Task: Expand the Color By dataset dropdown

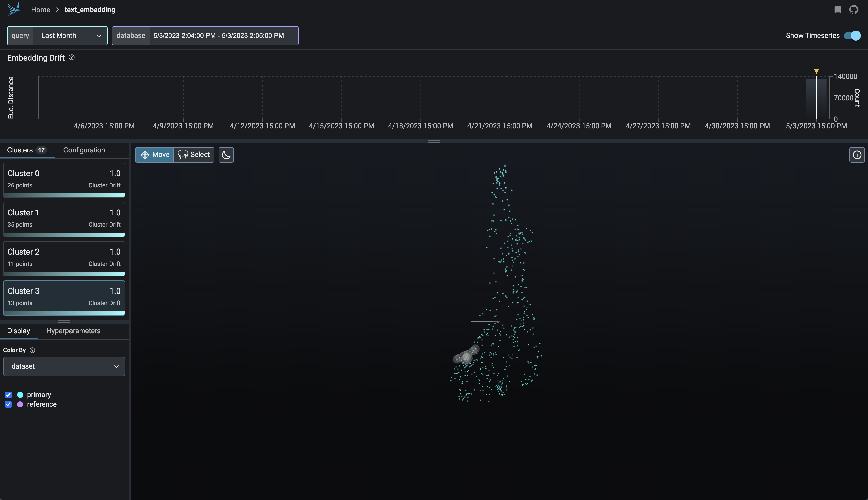Action: point(64,366)
